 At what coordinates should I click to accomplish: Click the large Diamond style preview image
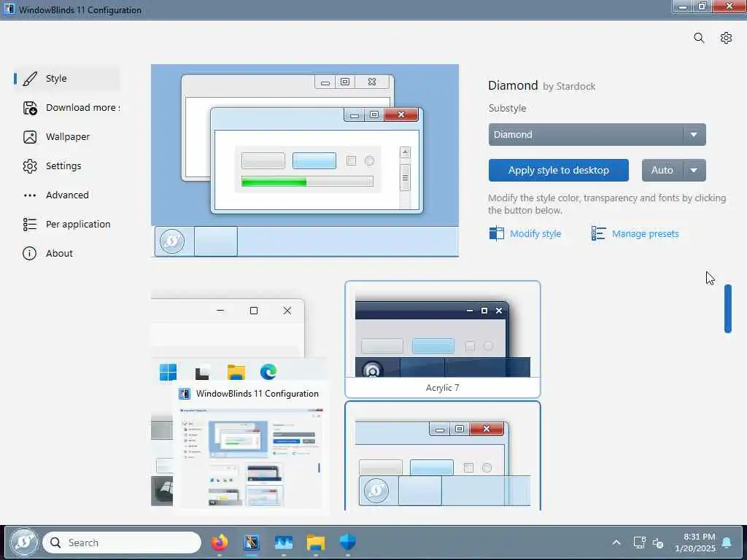click(x=305, y=161)
